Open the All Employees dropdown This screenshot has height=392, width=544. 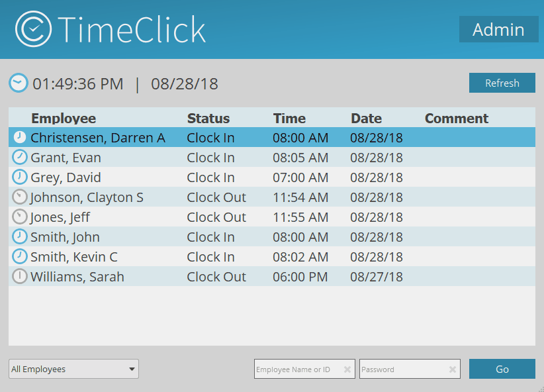[73, 369]
